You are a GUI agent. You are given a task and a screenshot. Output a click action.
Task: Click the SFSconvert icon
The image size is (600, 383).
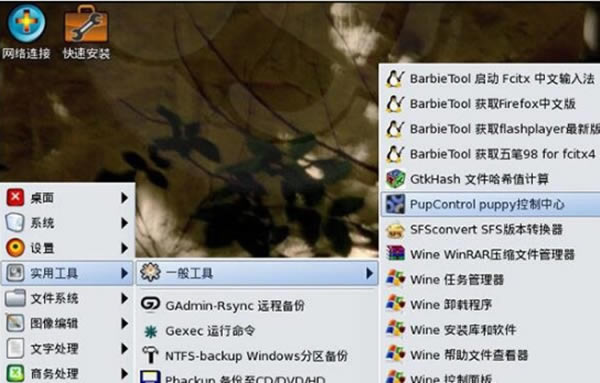pos(395,230)
